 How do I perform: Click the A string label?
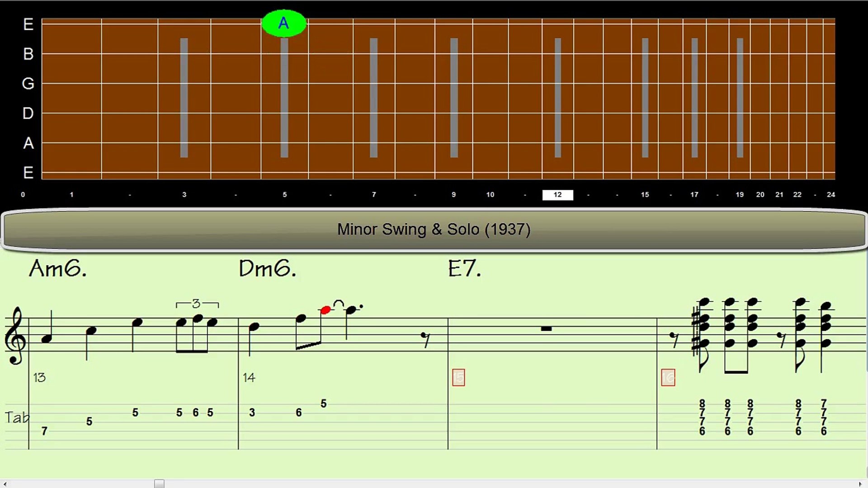tap(28, 143)
